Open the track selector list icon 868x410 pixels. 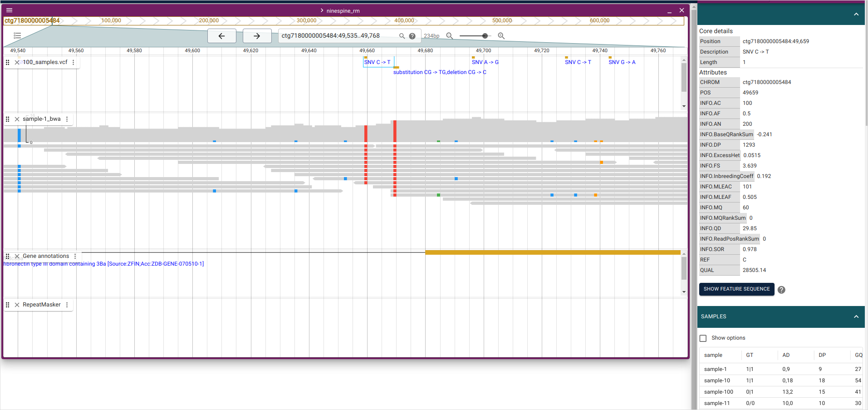click(x=17, y=35)
